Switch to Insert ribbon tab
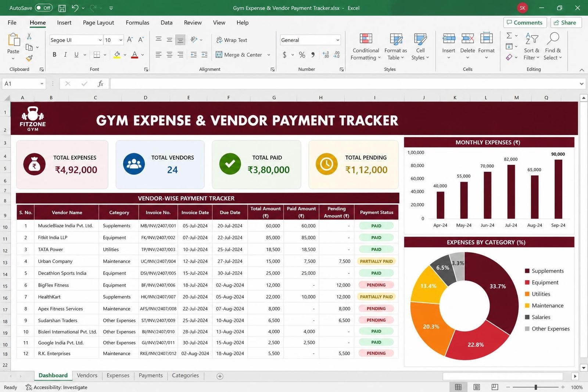Image resolution: width=588 pixels, height=392 pixels. point(64,22)
